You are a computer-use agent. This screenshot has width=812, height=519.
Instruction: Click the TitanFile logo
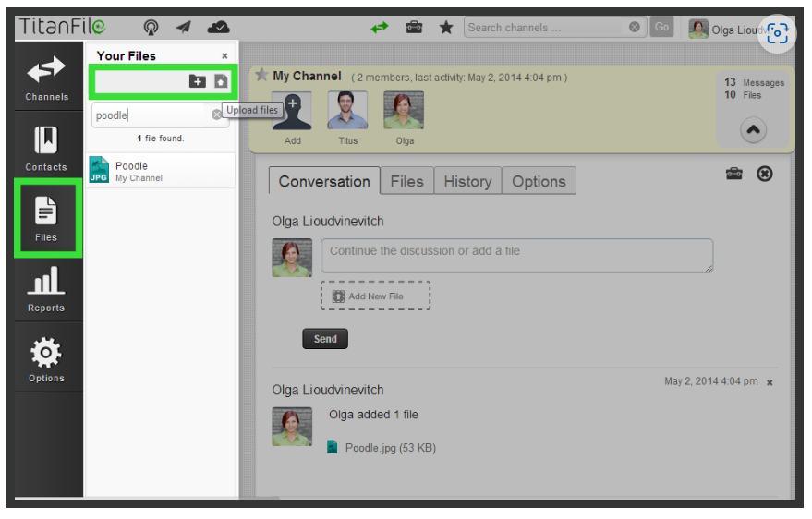(x=62, y=26)
